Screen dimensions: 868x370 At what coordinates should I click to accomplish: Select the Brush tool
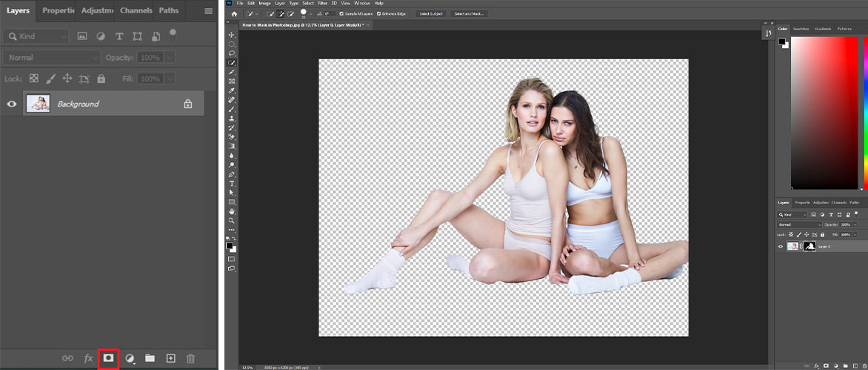(x=232, y=109)
